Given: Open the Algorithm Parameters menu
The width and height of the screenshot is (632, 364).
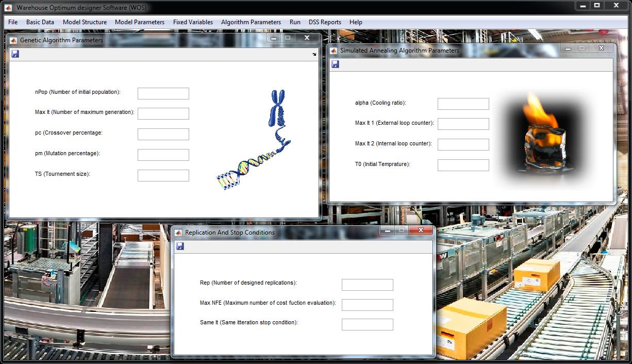Looking at the screenshot, I should point(251,22).
